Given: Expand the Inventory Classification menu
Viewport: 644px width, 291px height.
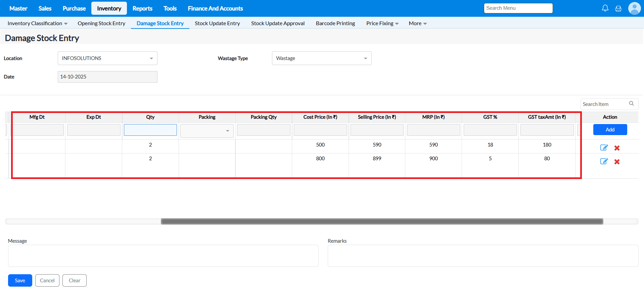Looking at the screenshot, I should [37, 23].
